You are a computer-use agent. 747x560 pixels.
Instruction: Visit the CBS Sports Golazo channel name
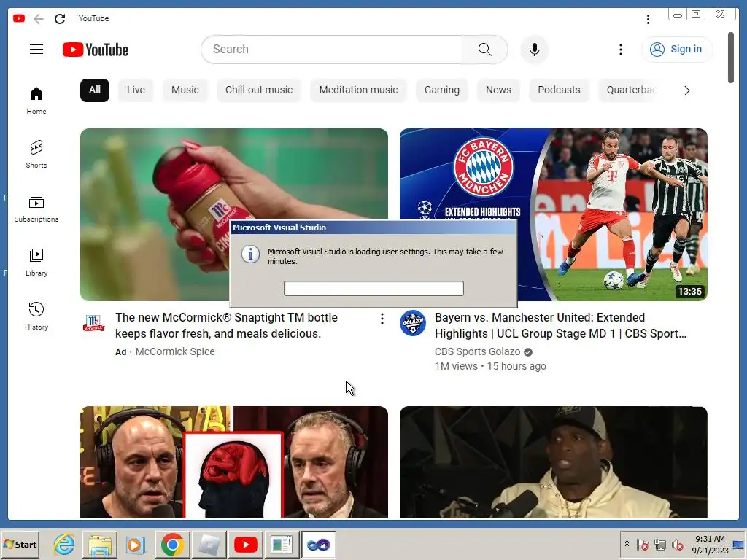click(477, 352)
